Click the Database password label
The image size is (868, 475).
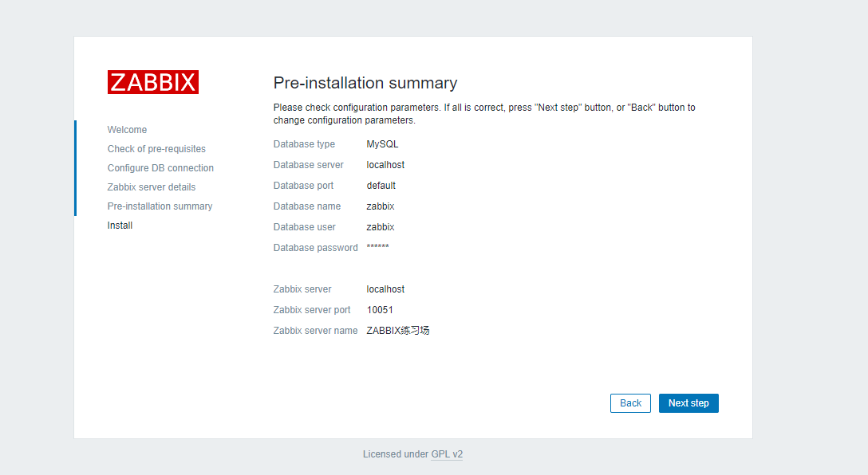pos(316,248)
